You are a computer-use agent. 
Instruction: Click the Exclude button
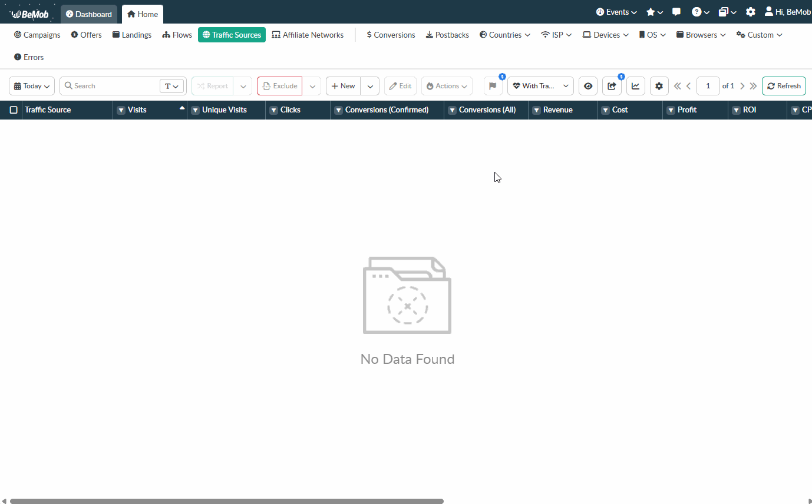(279, 86)
